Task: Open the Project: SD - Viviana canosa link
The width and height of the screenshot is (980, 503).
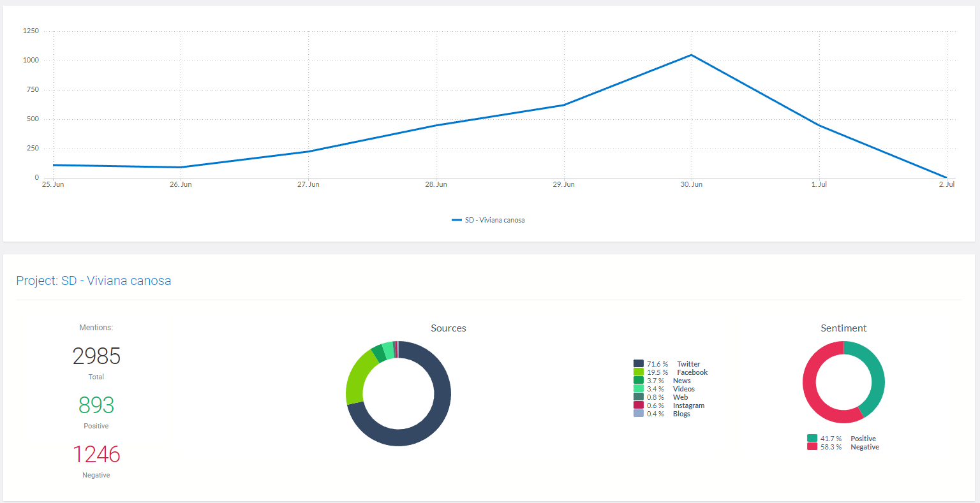Action: 94,281
